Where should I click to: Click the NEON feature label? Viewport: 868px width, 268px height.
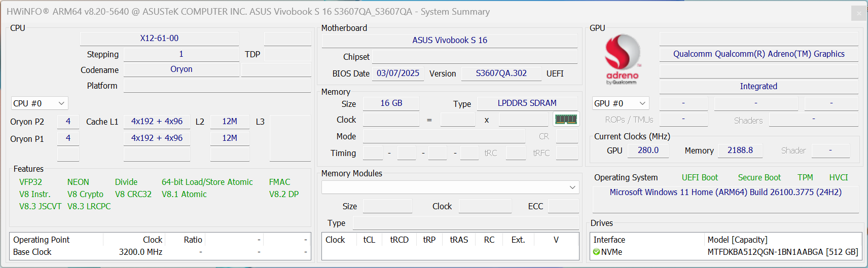[x=78, y=182]
